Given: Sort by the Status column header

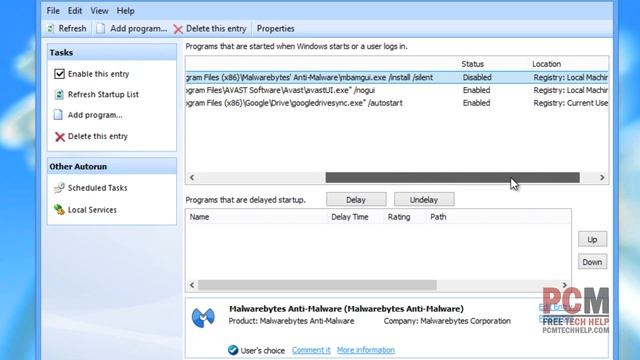Looking at the screenshot, I should click(472, 64).
